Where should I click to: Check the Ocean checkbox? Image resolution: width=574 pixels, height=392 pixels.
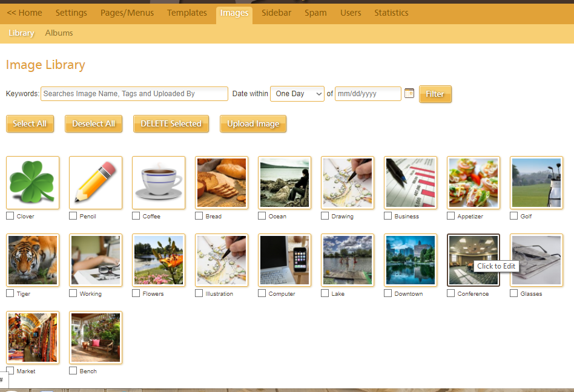262,216
